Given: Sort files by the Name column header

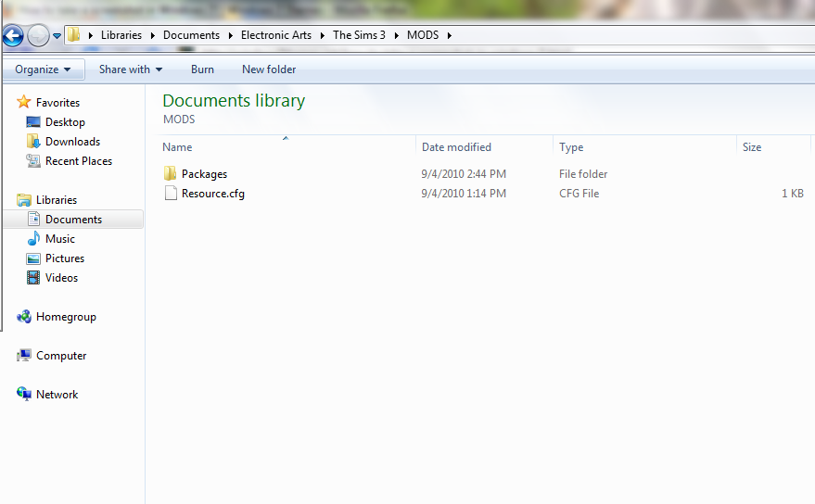Looking at the screenshot, I should point(177,147).
